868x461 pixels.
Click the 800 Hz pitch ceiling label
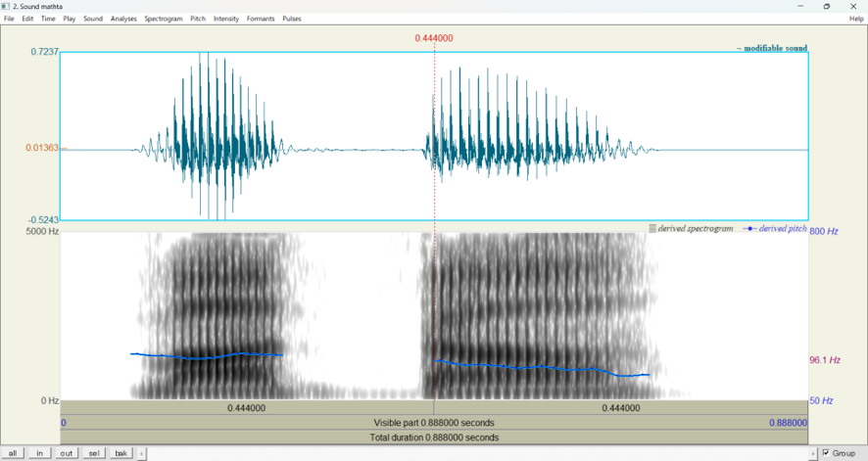(x=824, y=231)
